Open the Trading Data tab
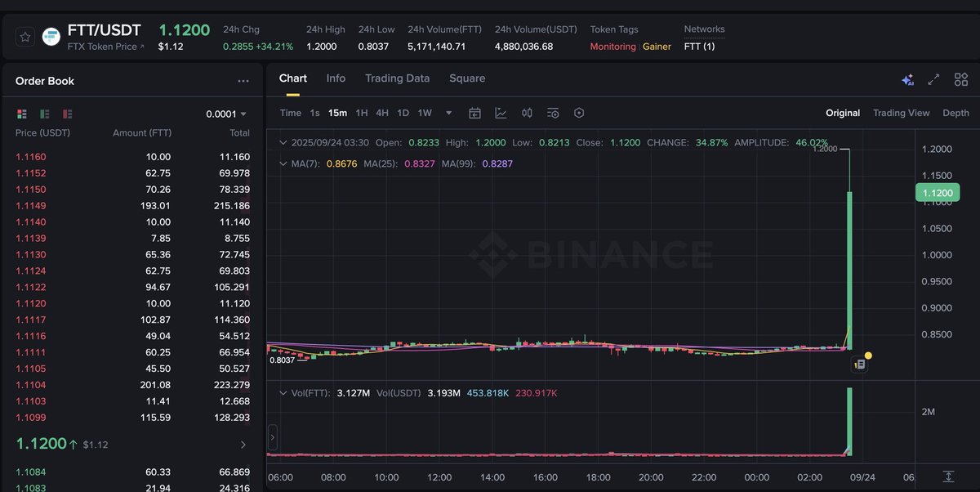Screen dimensions: 980x492 397,78
